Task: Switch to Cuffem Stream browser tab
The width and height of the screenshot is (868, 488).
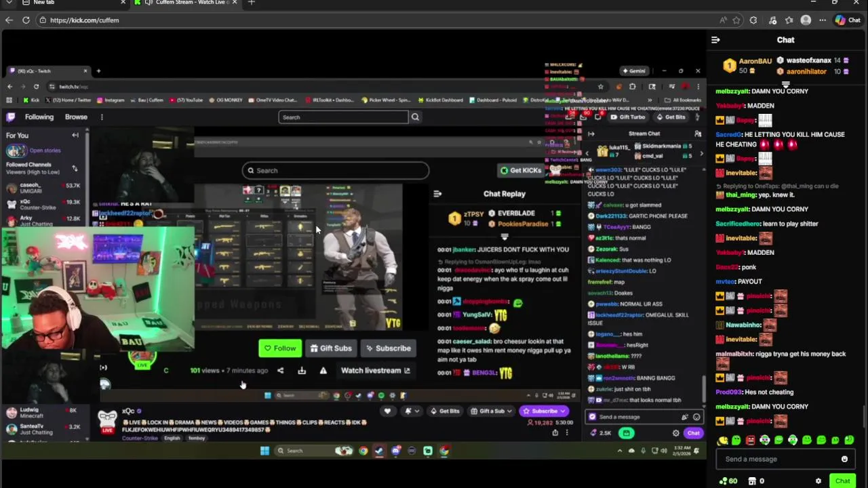Action: click(x=186, y=3)
